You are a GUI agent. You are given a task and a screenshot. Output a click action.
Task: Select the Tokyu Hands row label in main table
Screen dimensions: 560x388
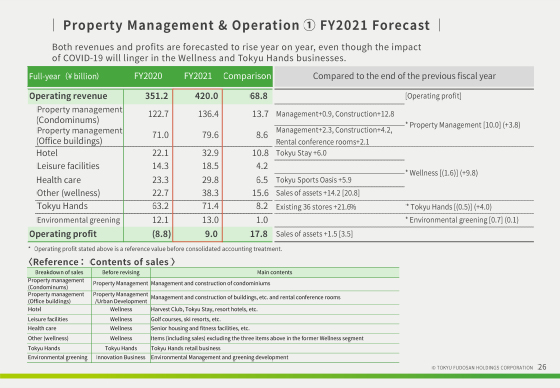pos(62,206)
